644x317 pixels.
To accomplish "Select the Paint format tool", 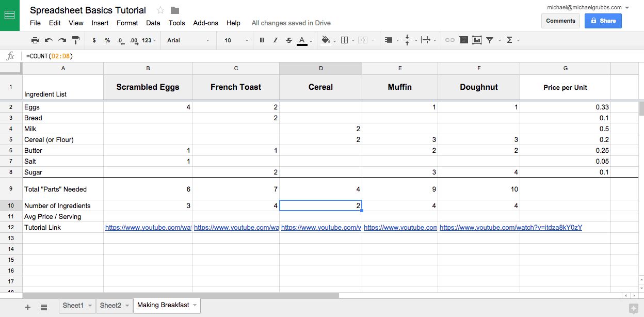I will [x=76, y=40].
